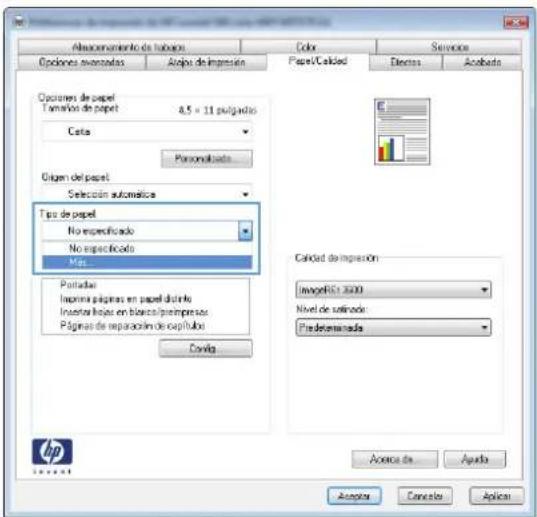Select the Papel/Calidad tab
537x517 pixels.
318,62
